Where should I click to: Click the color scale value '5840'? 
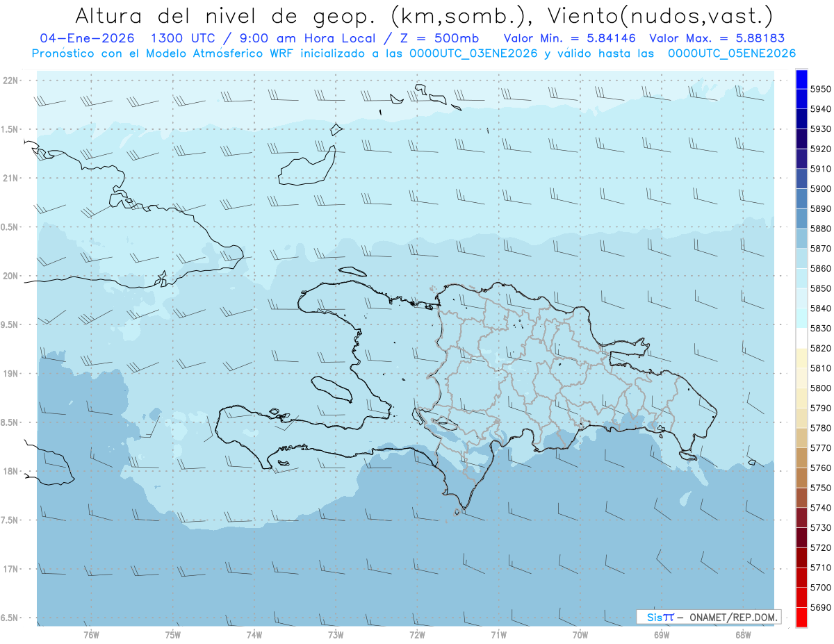(x=821, y=308)
